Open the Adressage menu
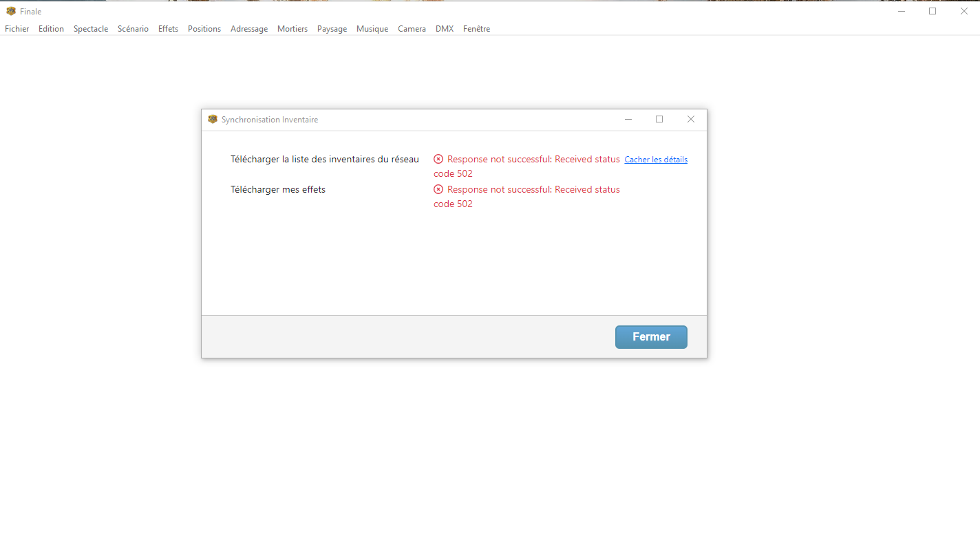The image size is (980, 538). (x=249, y=29)
